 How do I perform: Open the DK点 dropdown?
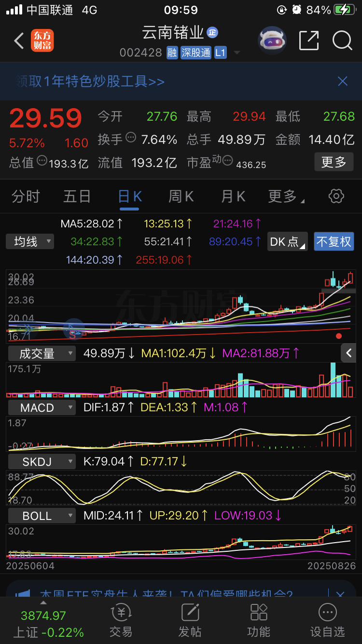click(288, 241)
